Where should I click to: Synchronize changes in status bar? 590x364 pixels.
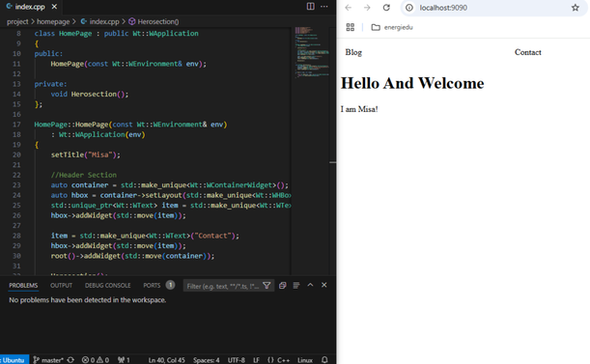70,360
